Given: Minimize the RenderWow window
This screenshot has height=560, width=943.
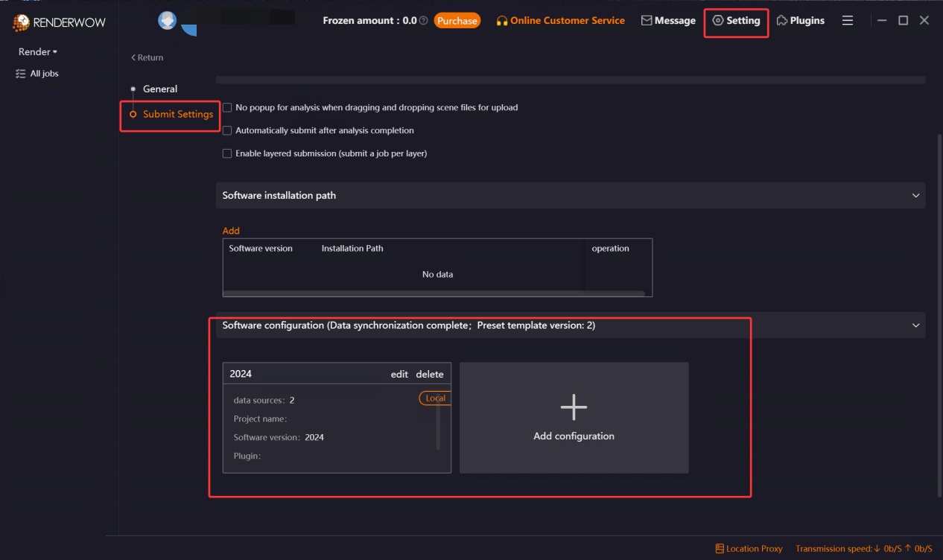Looking at the screenshot, I should pyautogui.click(x=882, y=21).
